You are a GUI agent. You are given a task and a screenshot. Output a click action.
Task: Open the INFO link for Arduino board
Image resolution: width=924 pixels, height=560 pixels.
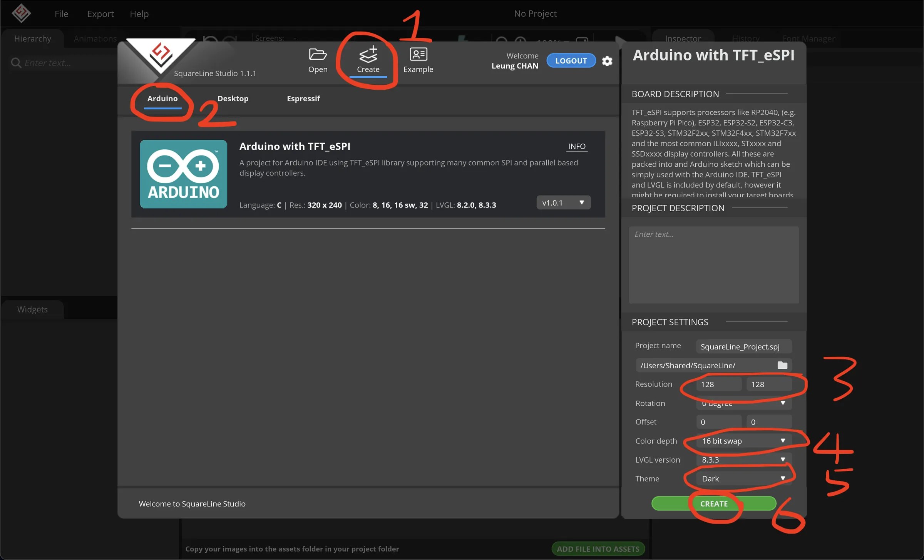tap(577, 146)
